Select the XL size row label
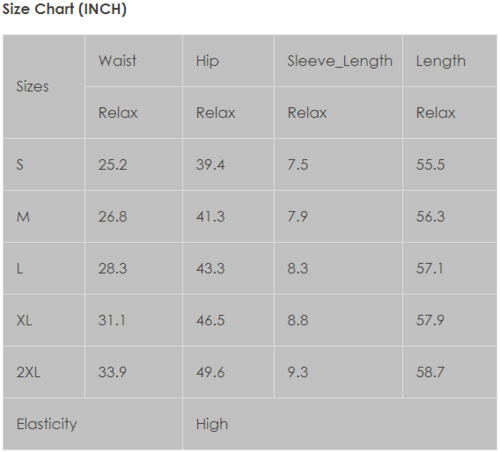 pos(24,321)
